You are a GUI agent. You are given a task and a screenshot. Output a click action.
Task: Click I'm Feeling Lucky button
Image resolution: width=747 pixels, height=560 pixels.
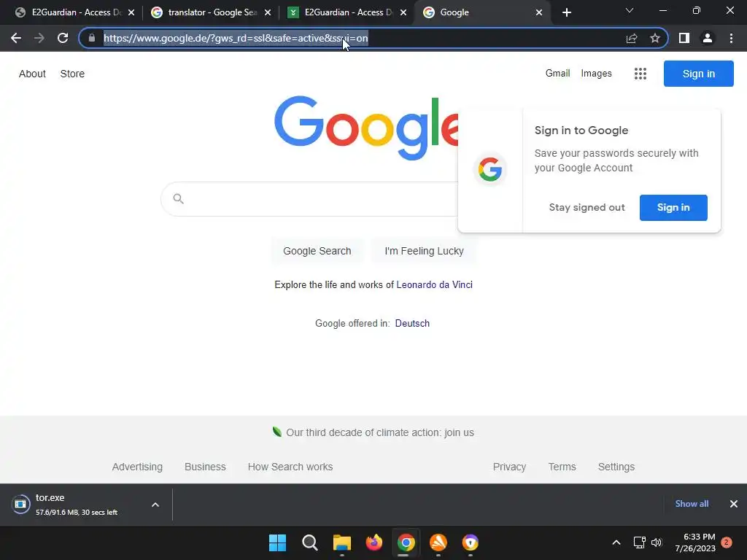424,251
